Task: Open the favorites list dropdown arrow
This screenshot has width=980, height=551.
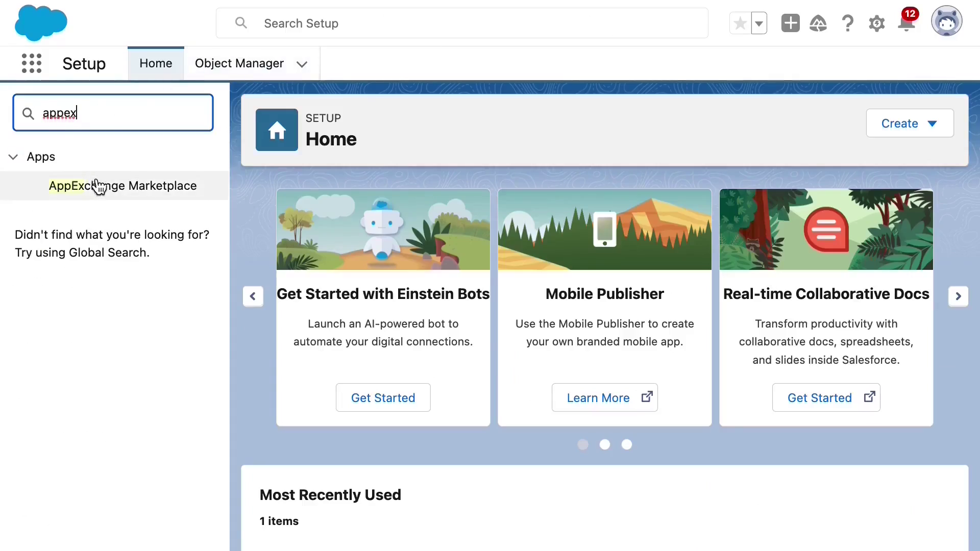Action: click(x=759, y=23)
